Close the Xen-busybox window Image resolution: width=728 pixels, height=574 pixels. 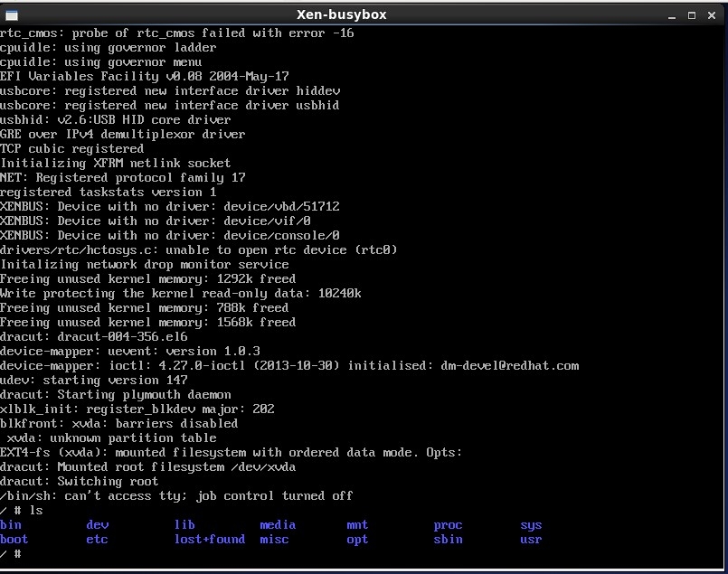713,14
